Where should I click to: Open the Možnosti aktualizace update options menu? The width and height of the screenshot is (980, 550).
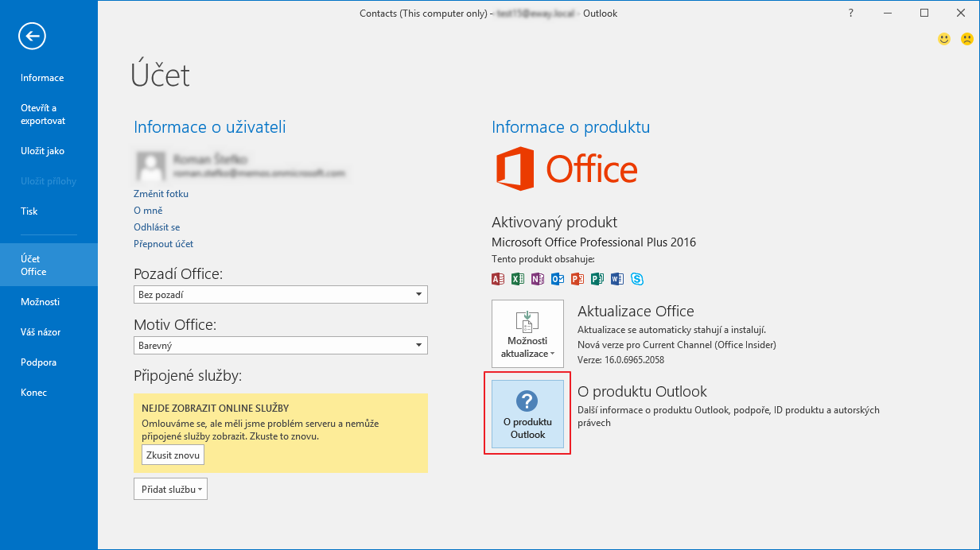click(528, 334)
